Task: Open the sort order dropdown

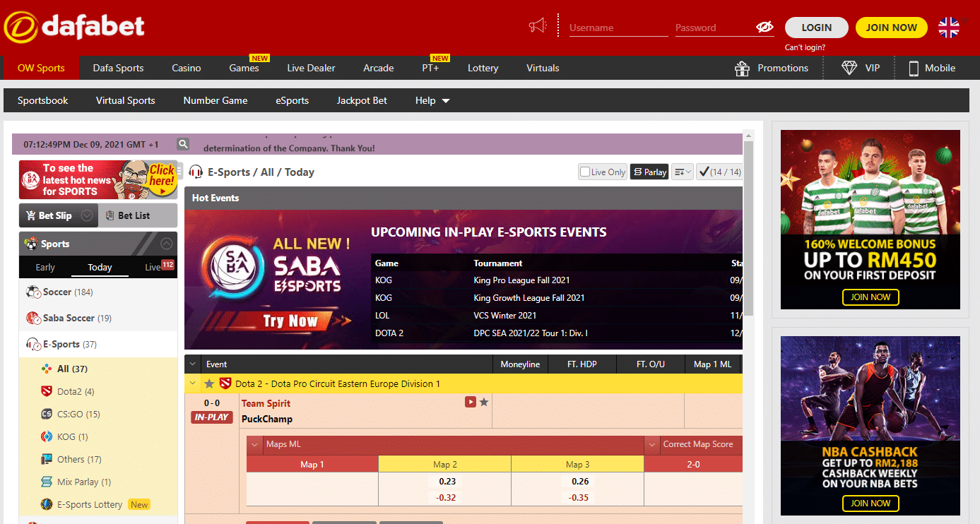Action: point(682,172)
